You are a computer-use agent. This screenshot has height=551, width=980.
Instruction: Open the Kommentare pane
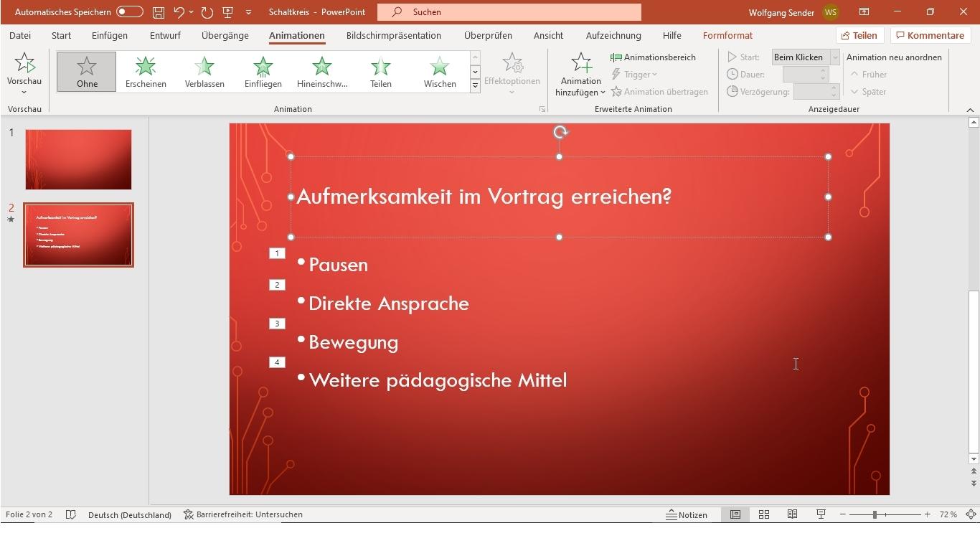929,35
